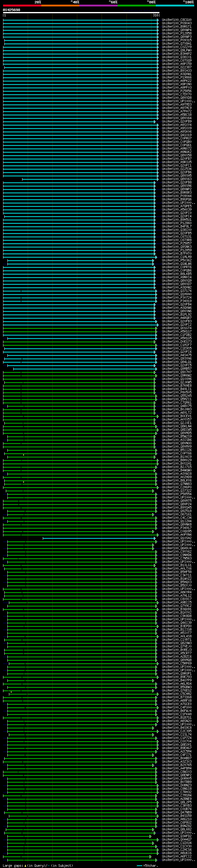Viewport: 197px width, 868px height.
Task: Select UniRef100_A9RIU5 entry
Action: pos(176,162)
